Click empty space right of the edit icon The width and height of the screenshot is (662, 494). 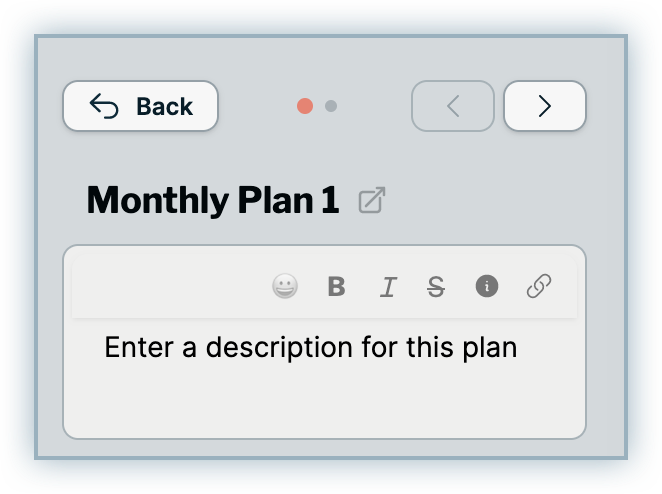tap(480, 201)
